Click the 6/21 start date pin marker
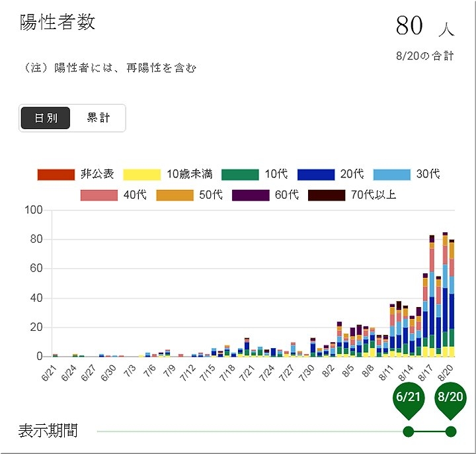Viewport: 476px width, 454px height. tap(409, 398)
